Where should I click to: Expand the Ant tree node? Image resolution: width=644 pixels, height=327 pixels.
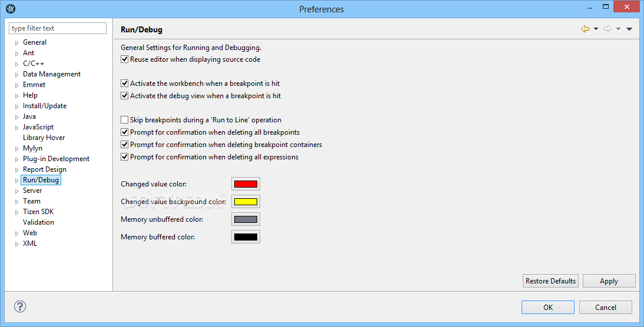coord(17,54)
